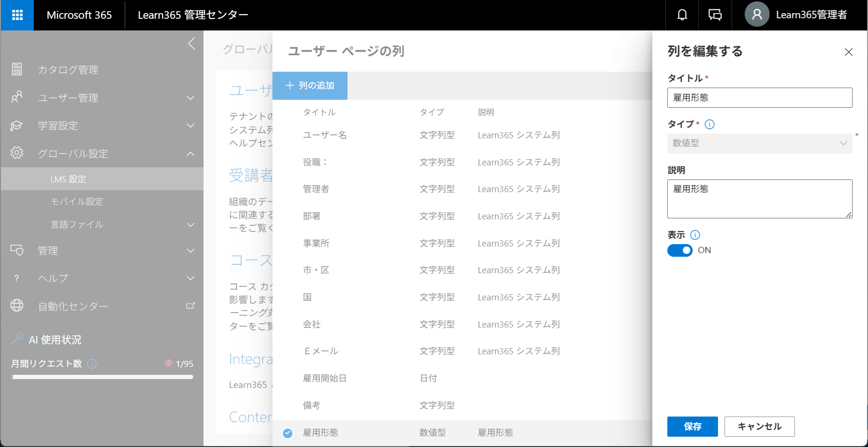Select LMS 設定 in the sidebar
868x447 pixels.
(x=102, y=179)
